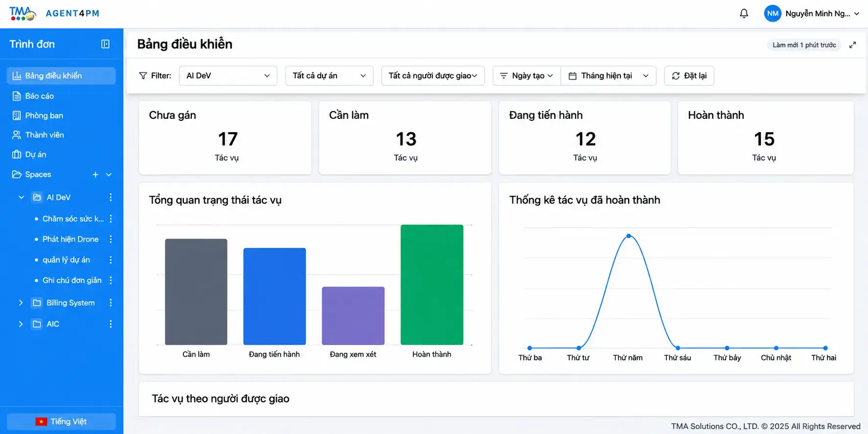868x434 pixels.
Task: Add a new space with plus icon
Action: coord(95,175)
